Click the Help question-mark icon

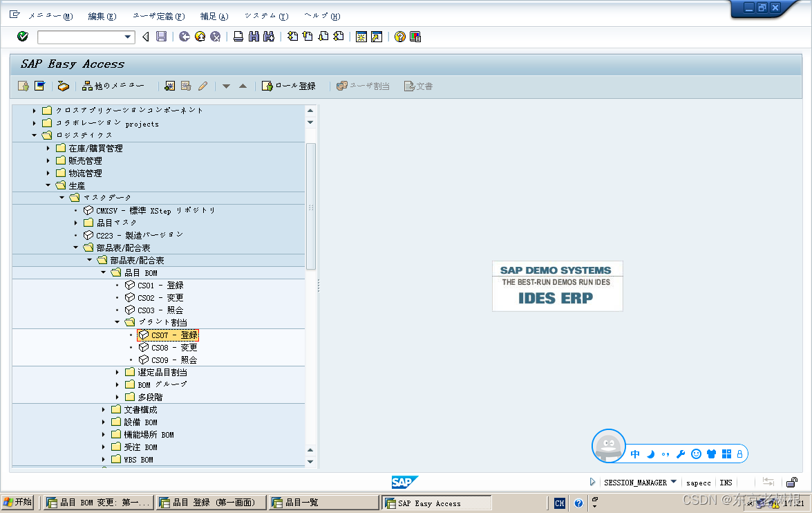(x=399, y=36)
